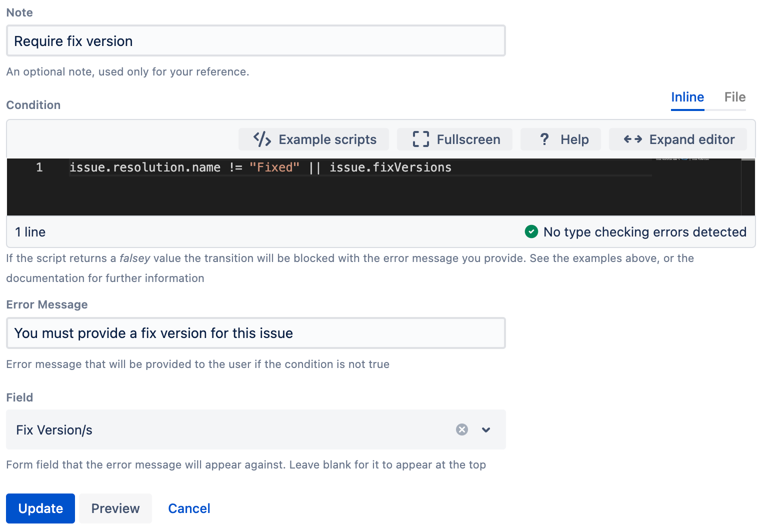This screenshot has width=765, height=532.
Task: Click the Update button
Action: [x=40, y=508]
